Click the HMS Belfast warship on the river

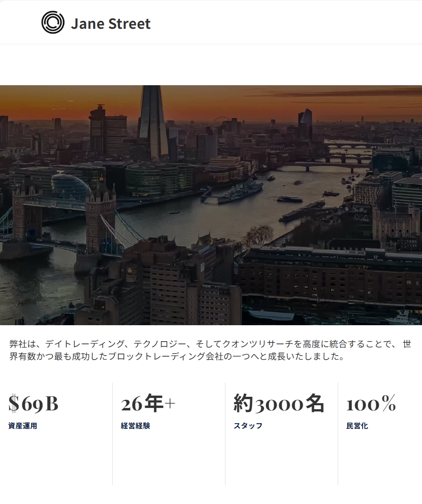pyautogui.click(x=239, y=192)
